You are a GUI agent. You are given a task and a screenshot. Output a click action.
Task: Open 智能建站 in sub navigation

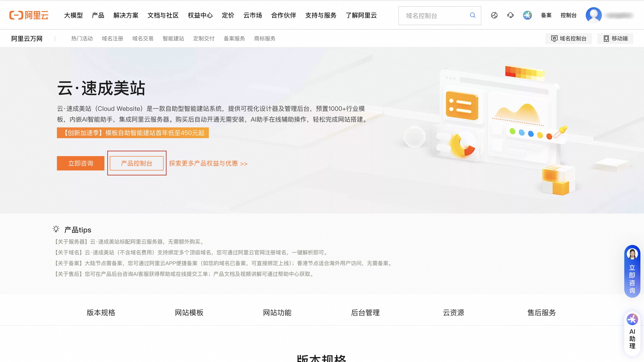click(x=173, y=39)
